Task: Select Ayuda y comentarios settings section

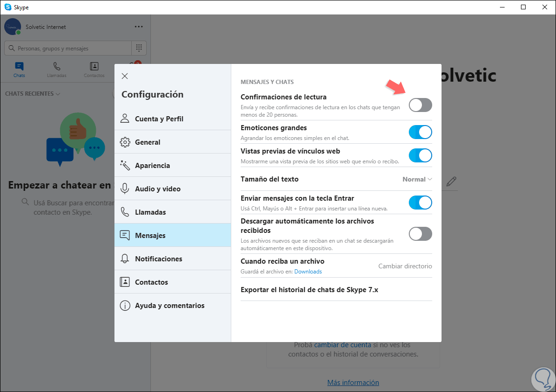Action: (173, 305)
